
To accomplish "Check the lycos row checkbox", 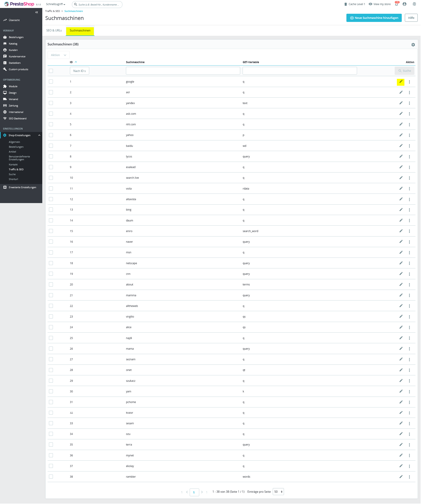I will (x=51, y=157).
